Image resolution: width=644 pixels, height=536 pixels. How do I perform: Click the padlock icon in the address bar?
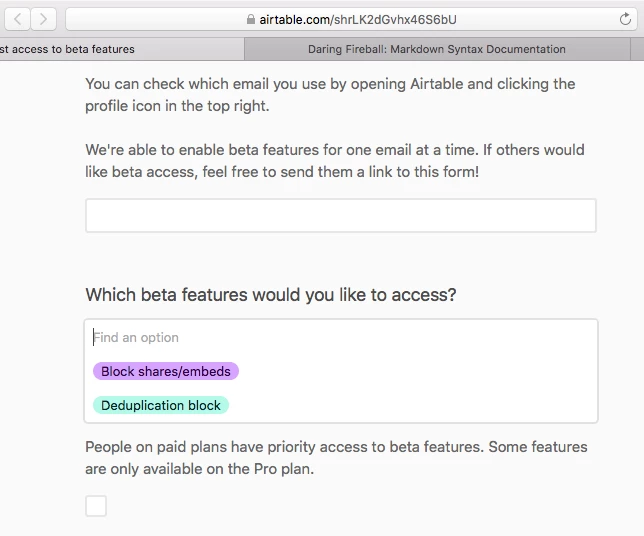251,19
